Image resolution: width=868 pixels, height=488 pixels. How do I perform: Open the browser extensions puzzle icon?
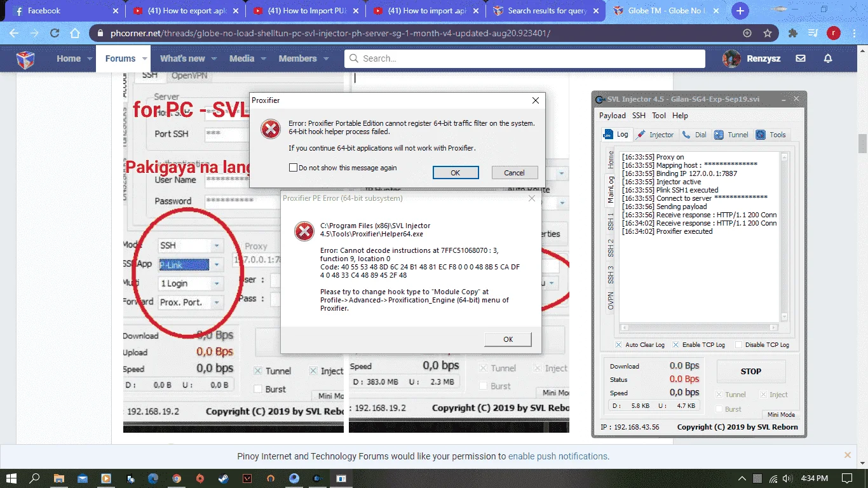point(792,34)
